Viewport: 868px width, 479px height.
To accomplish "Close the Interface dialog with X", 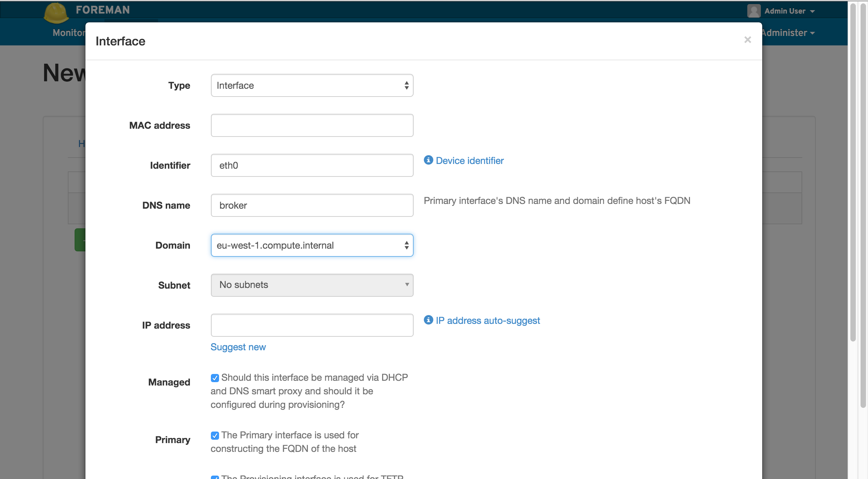I will [x=747, y=40].
